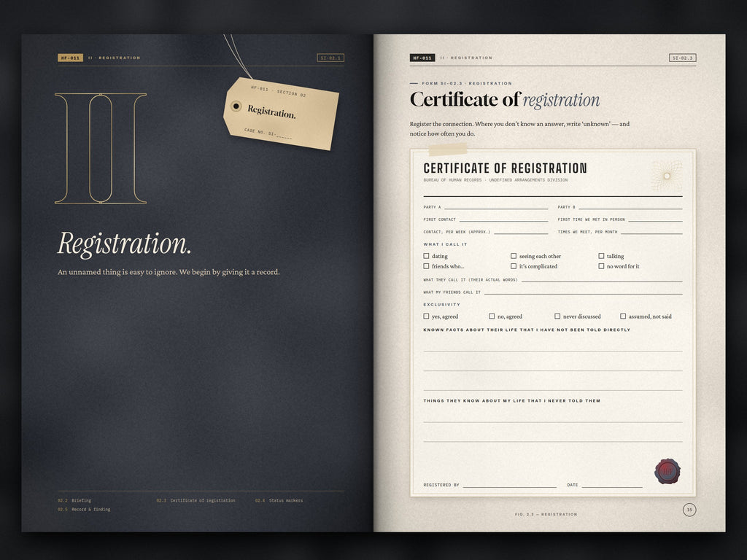
Task: Click the 'What my friends call it' line
Action: pyautogui.click(x=583, y=292)
